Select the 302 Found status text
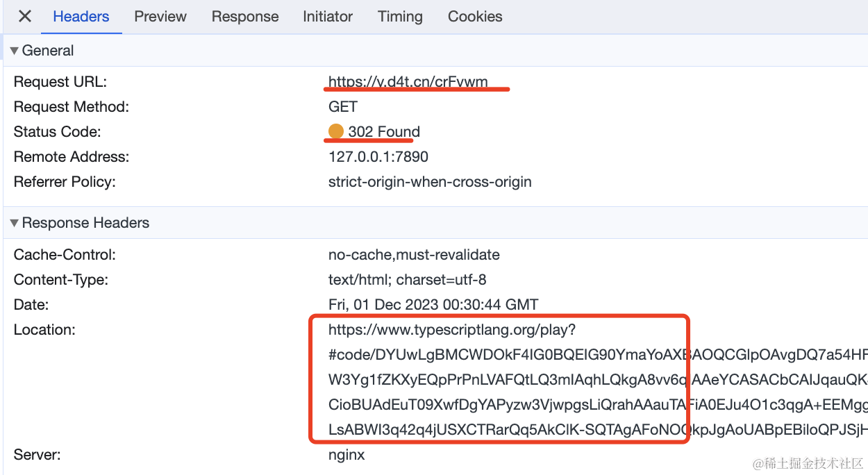This screenshot has height=475, width=868. [384, 132]
